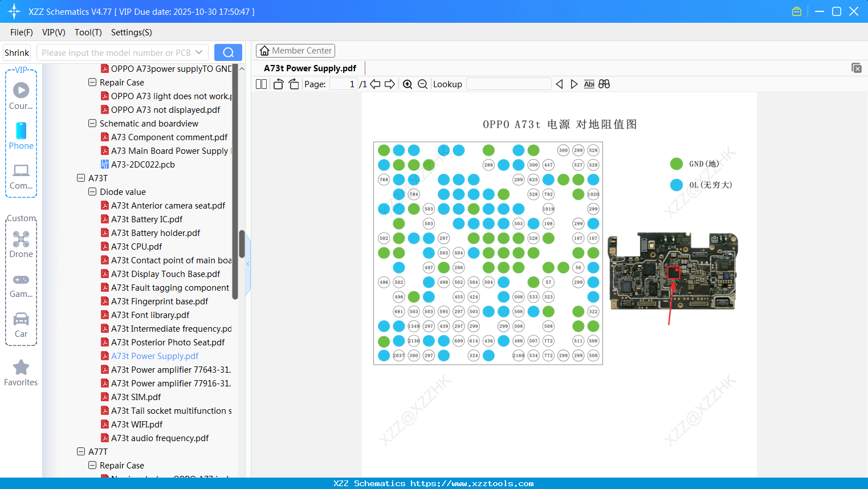Open the A73-2DC022.pcb boardview file

point(142,165)
